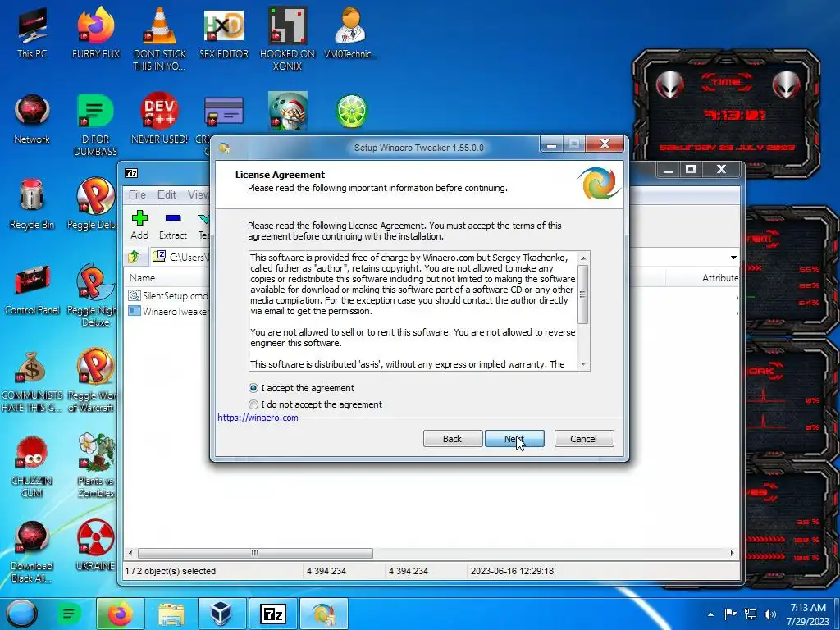
Task: Open the UKRAINE radiation desktop icon
Action: pyautogui.click(x=96, y=546)
